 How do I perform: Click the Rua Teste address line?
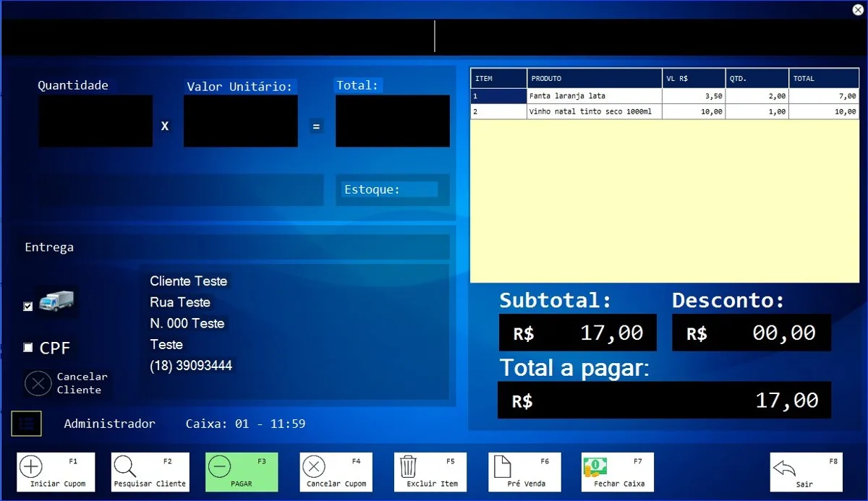pos(180,302)
